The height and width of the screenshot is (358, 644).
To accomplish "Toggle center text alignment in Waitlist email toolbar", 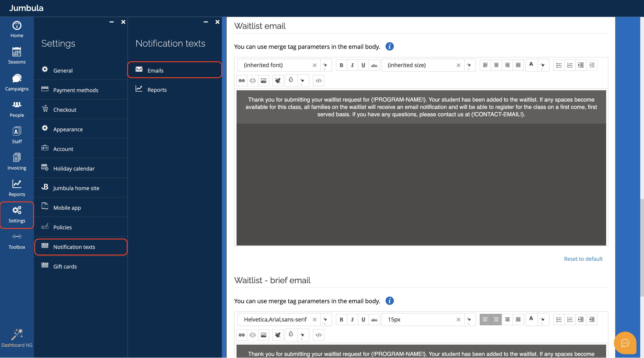I will (x=496, y=65).
